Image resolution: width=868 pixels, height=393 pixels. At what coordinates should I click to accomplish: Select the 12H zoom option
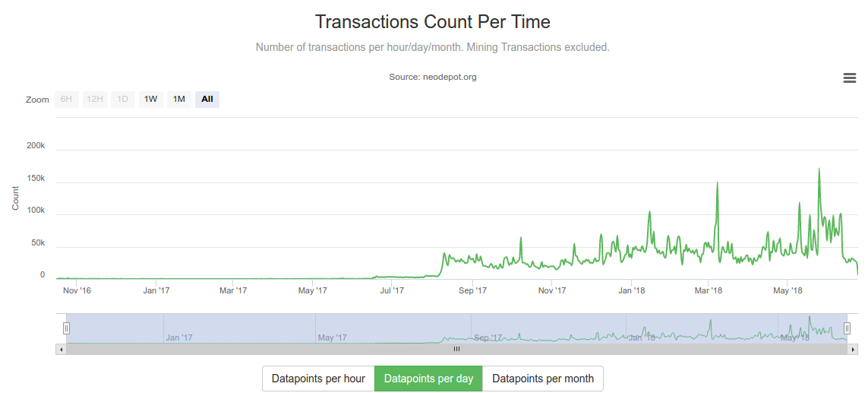[94, 100]
